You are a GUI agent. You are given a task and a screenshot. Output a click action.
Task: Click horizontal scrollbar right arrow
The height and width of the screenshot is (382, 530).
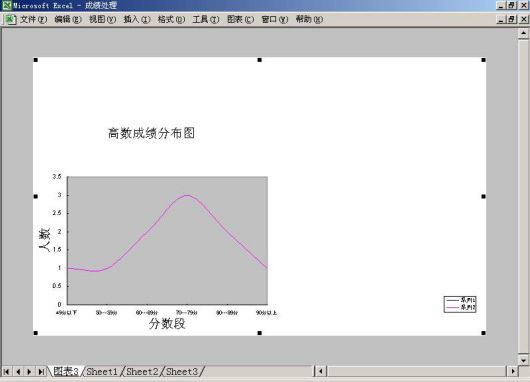coord(513,372)
